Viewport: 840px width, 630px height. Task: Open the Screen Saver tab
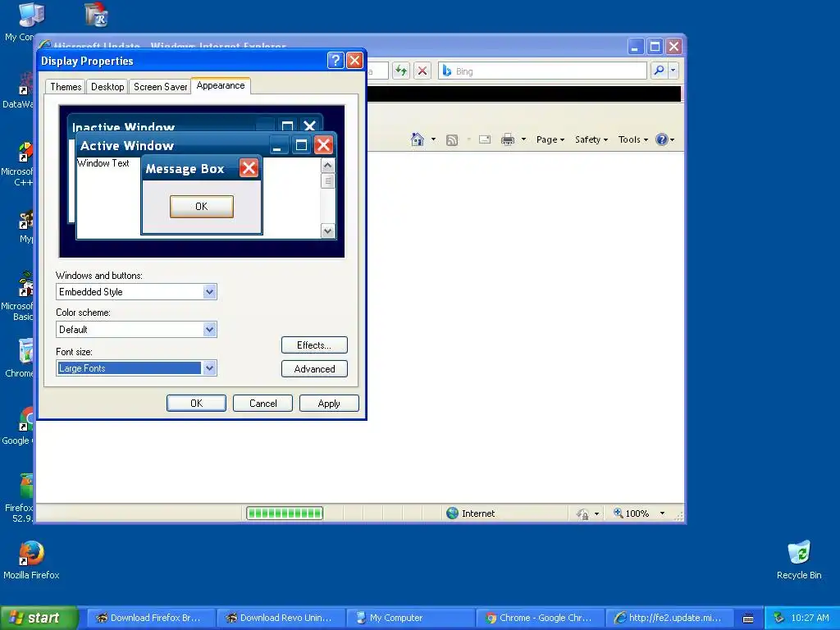pos(160,87)
